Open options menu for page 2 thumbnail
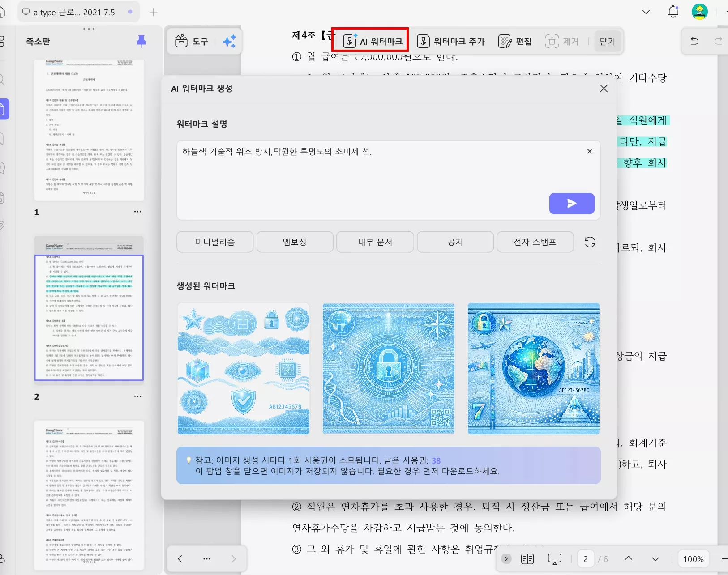This screenshot has height=575, width=728. click(x=138, y=396)
